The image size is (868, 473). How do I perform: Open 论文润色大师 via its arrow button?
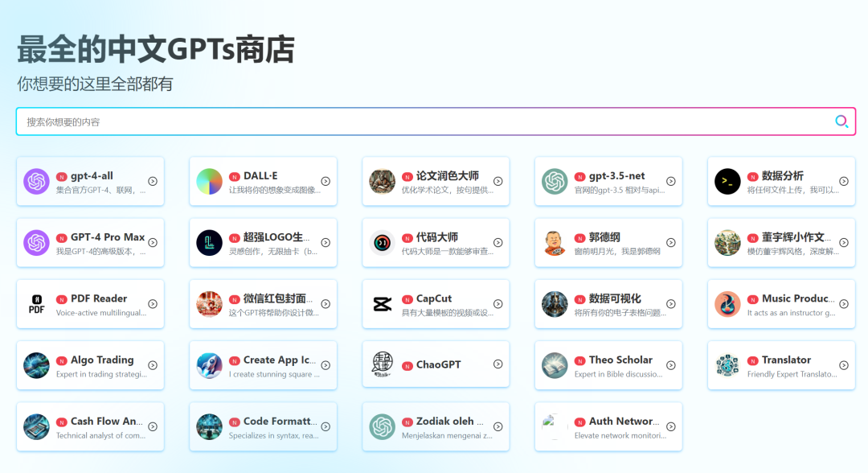tap(498, 181)
